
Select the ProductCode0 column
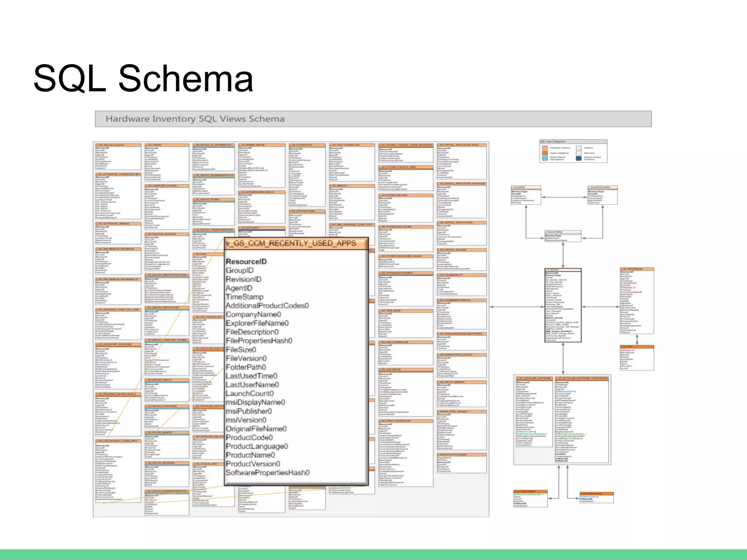point(249,437)
